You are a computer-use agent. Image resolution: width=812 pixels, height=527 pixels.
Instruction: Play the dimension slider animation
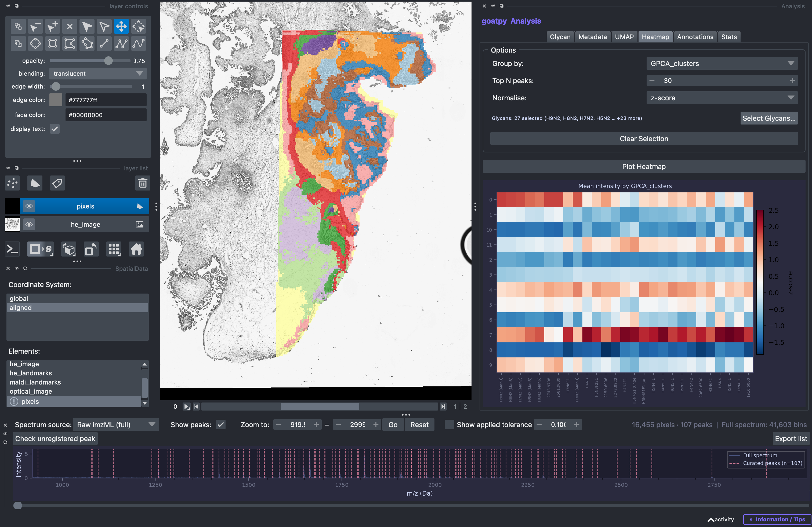click(x=187, y=406)
